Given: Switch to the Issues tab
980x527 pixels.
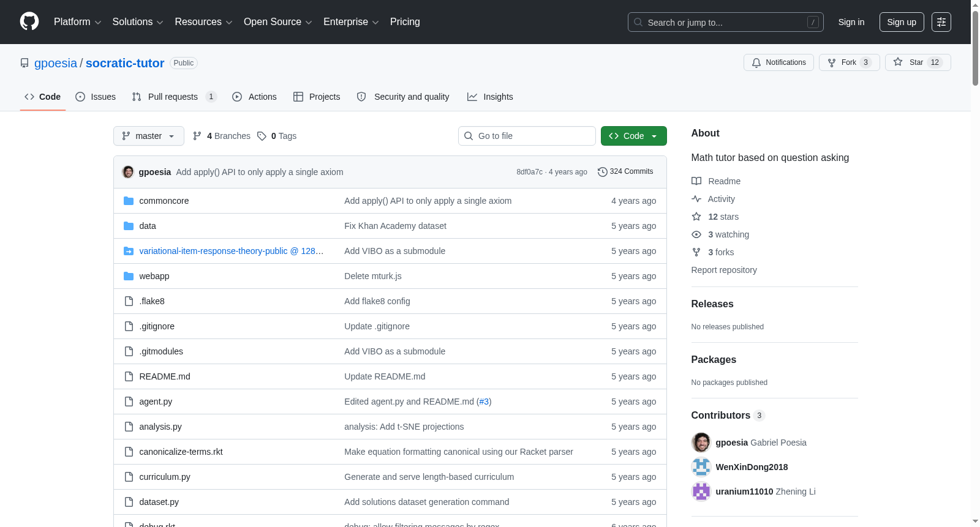Looking at the screenshot, I should (x=96, y=97).
